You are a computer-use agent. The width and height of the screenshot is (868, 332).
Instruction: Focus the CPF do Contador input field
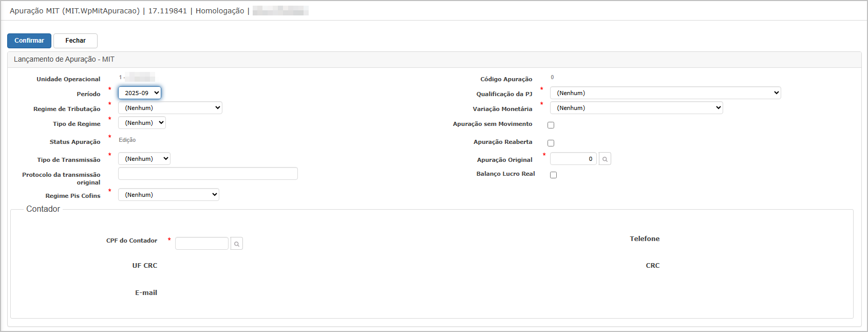(201, 244)
